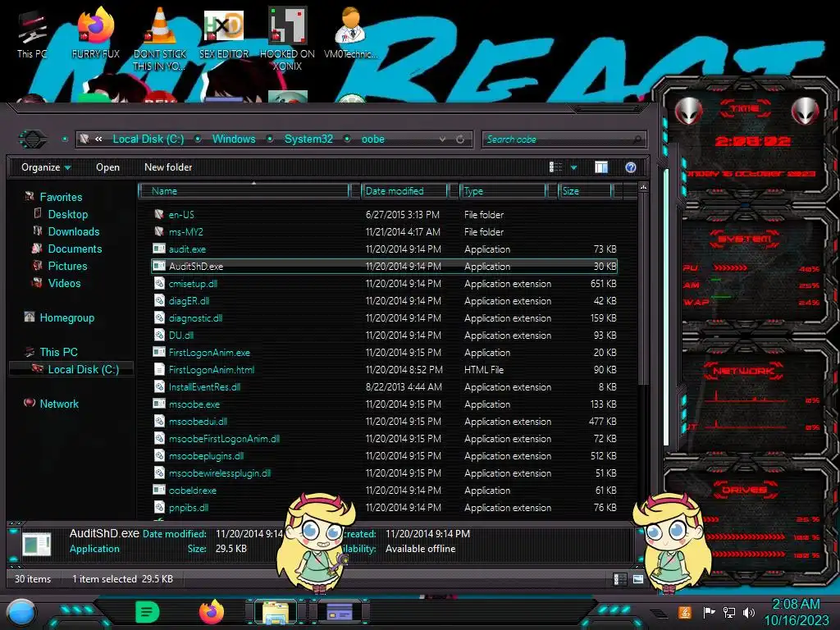Open Documents in the navigation pane
The width and height of the screenshot is (840, 630).
(x=75, y=249)
